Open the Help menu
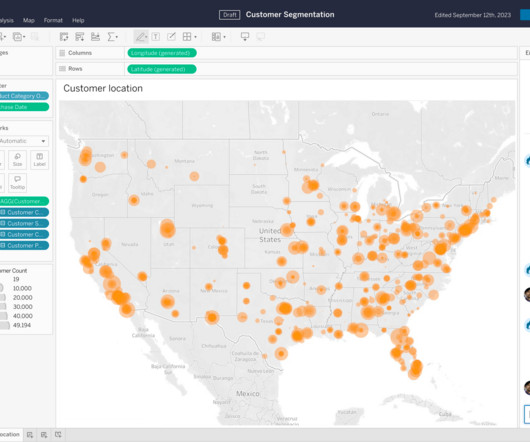The width and height of the screenshot is (530, 442). click(78, 20)
